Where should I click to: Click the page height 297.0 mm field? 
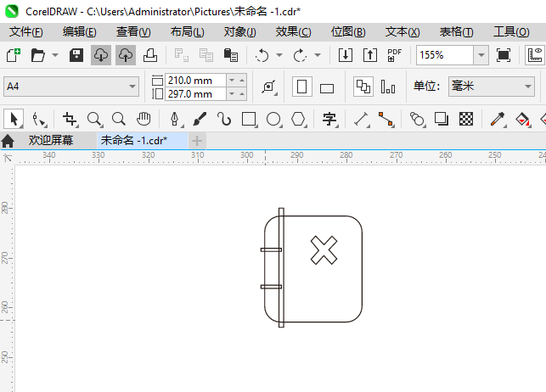[x=195, y=94]
